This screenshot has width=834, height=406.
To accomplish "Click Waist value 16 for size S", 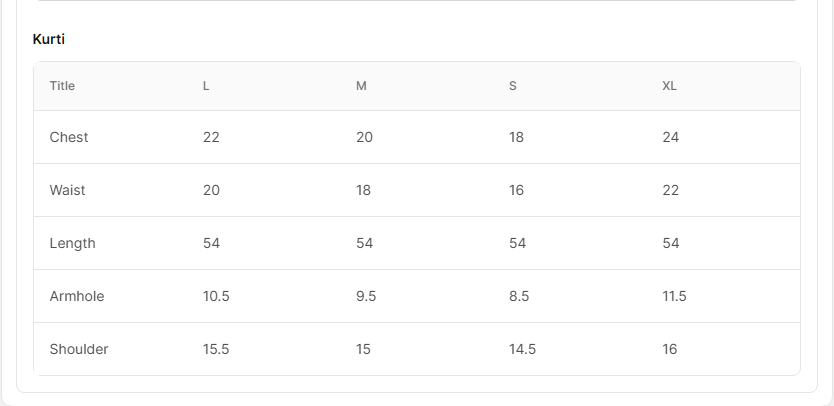I will point(516,190).
